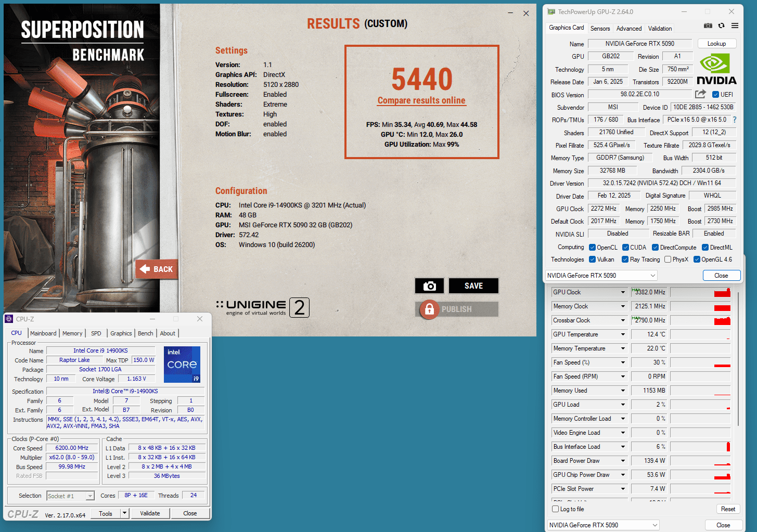Image resolution: width=757 pixels, height=532 pixels.
Task: Toggle the OpenCL checkbox
Action: coord(592,248)
